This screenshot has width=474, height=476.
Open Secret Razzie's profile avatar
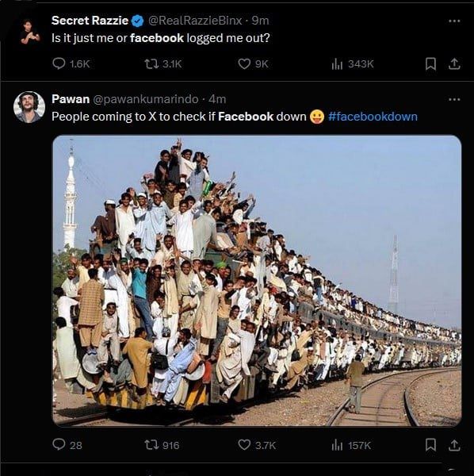coord(29,32)
